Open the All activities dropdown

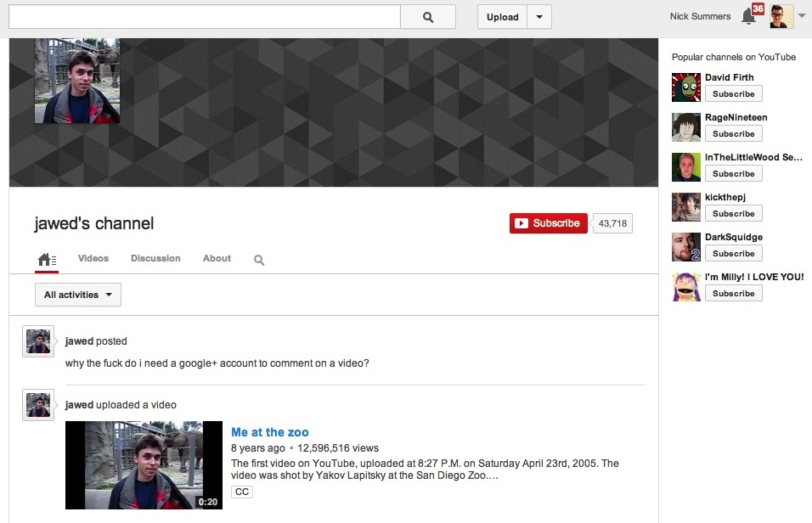[78, 295]
